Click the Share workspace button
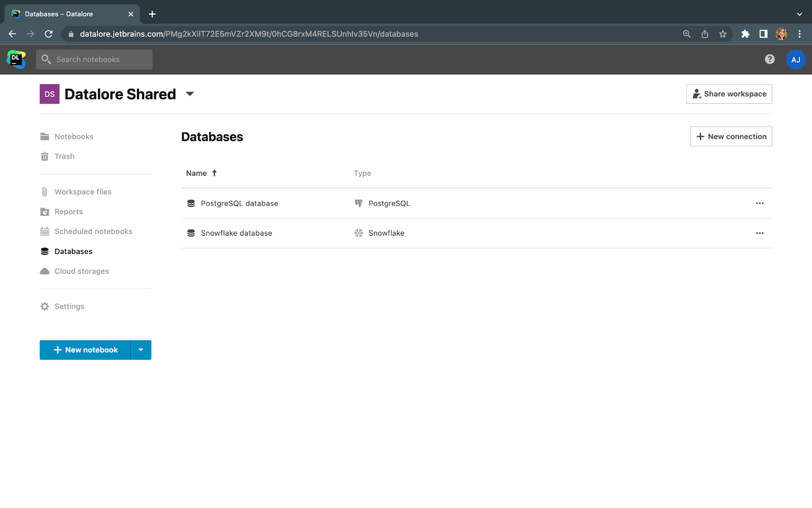The image size is (812, 508). (x=729, y=94)
